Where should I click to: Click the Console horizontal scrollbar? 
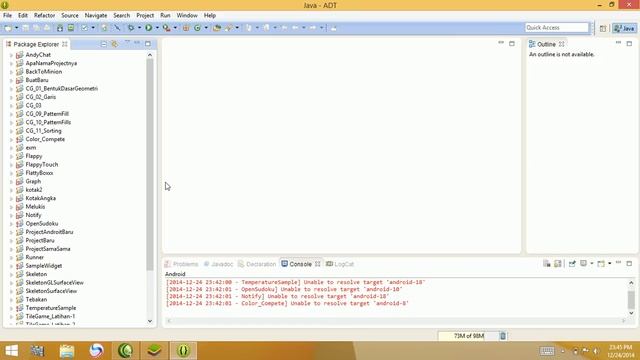[x=396, y=321]
